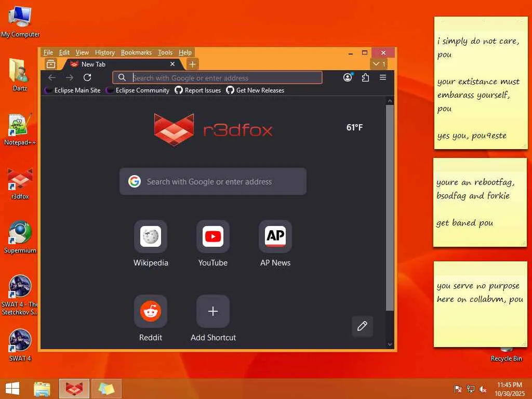Open the Help menu
The image size is (532, 399).
185,52
